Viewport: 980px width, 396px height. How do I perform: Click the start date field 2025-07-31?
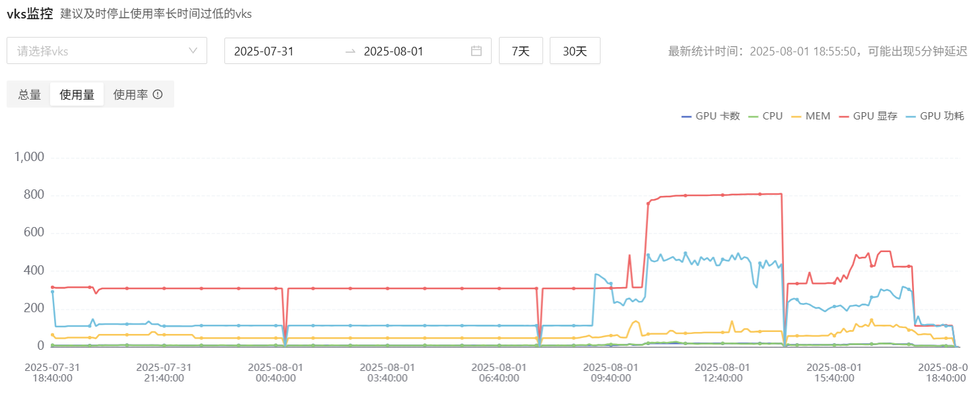[264, 51]
